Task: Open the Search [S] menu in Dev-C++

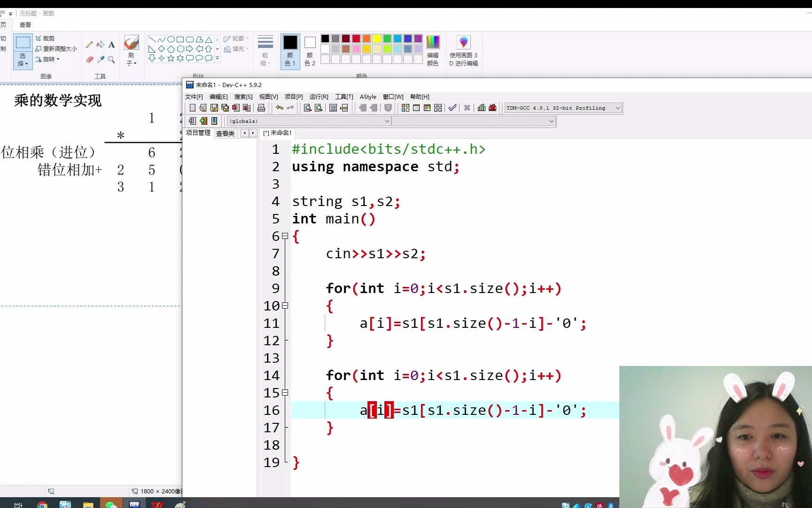Action: (243, 96)
